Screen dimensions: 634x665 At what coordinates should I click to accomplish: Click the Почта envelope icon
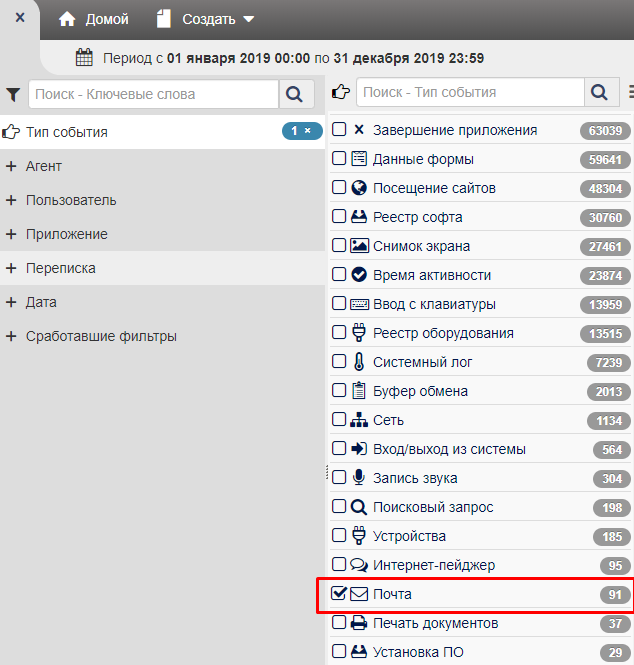(x=359, y=594)
